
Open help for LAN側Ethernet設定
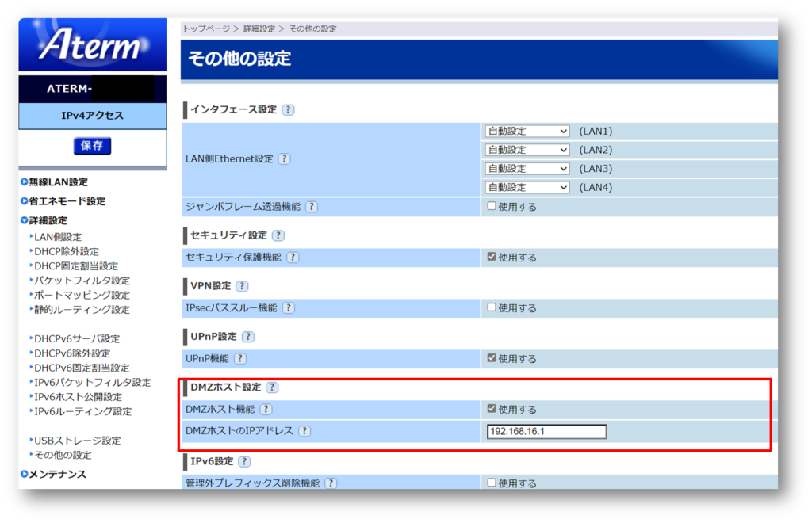click(x=284, y=159)
